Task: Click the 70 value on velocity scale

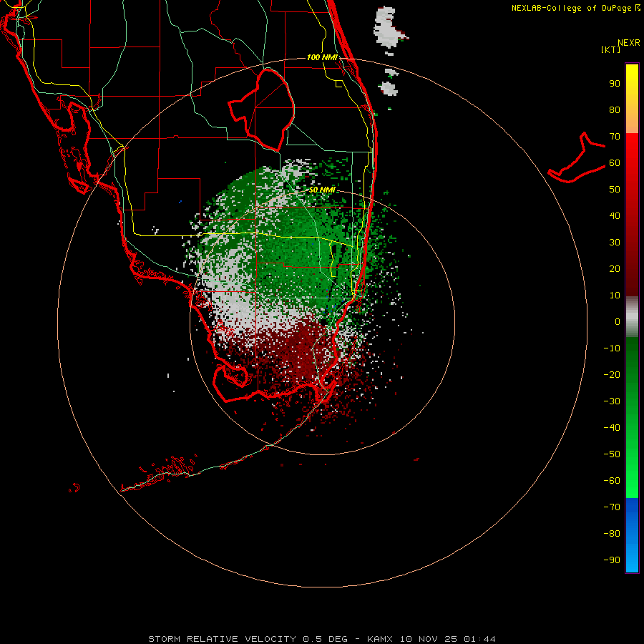Action: [x=615, y=137]
